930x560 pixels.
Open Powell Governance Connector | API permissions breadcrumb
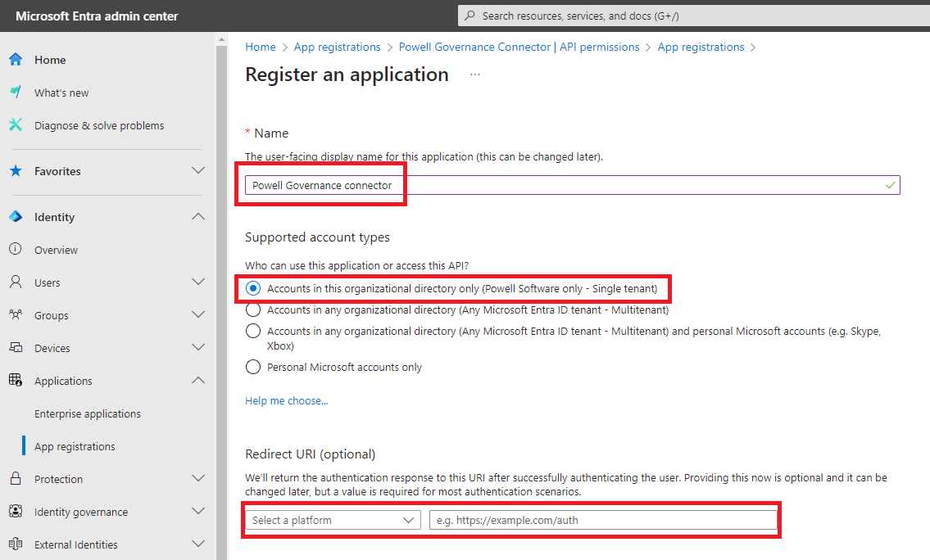pos(519,47)
